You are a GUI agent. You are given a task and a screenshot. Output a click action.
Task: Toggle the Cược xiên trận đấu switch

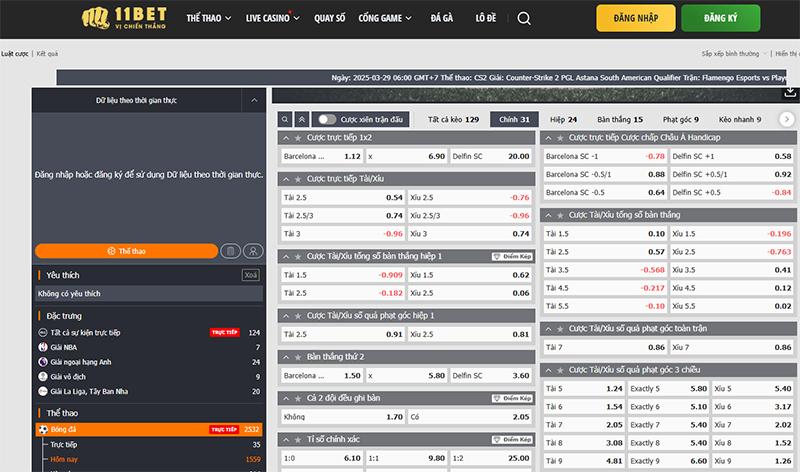pos(326,118)
